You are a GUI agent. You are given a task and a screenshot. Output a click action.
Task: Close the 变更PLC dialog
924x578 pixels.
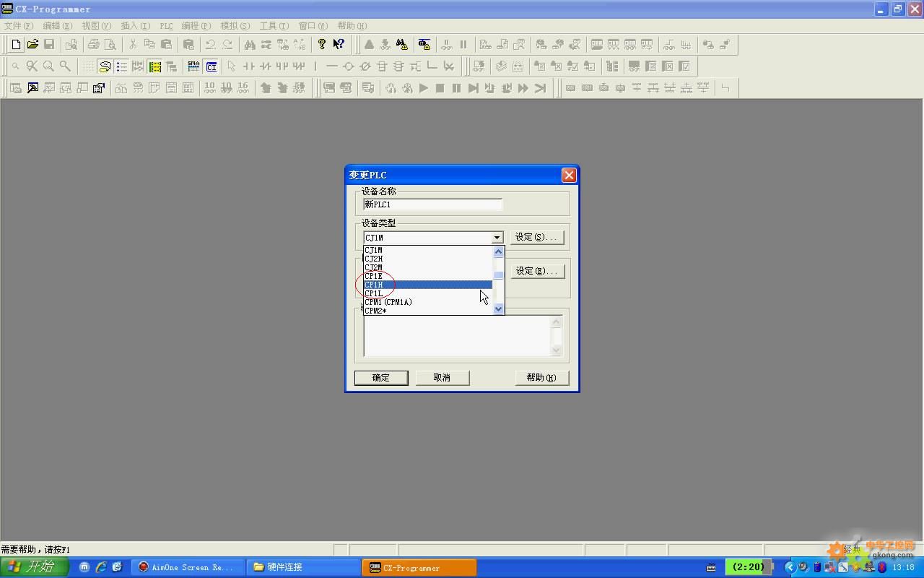pos(569,175)
